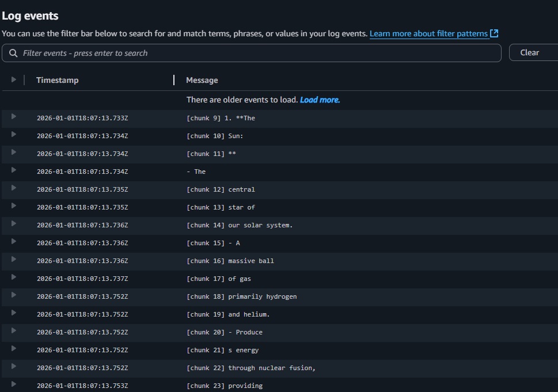Expand the chunk 22 'through nuclear fusion' row
Image resolution: width=558 pixels, height=392 pixels.
pyautogui.click(x=14, y=367)
